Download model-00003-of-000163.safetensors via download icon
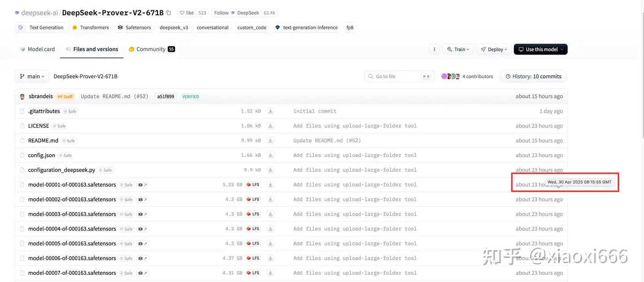The width and height of the screenshot is (644, 282). pyautogui.click(x=271, y=214)
